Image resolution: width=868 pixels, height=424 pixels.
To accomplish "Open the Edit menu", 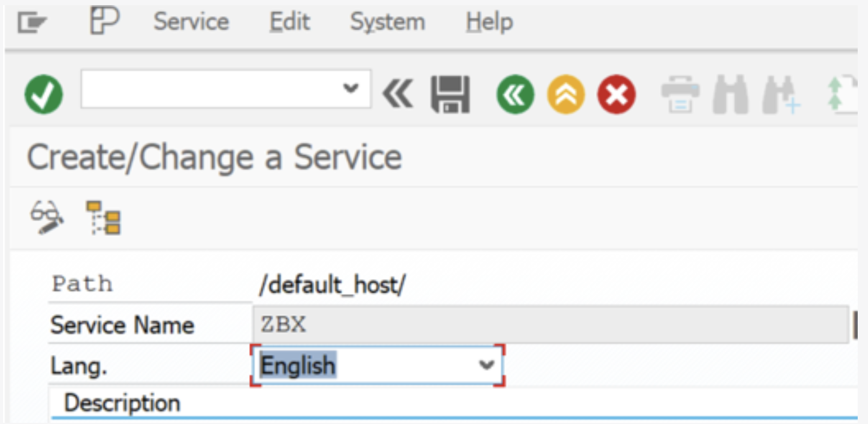I will [x=289, y=21].
